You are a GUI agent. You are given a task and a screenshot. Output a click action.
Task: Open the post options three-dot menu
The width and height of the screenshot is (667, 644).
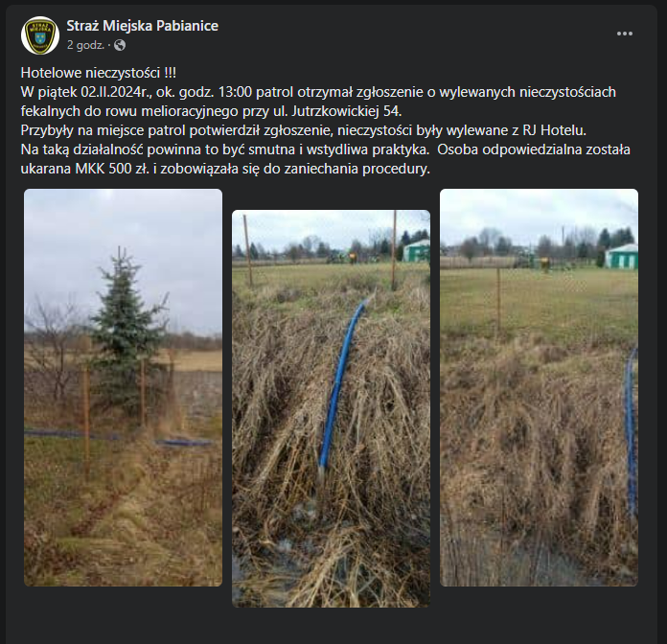pyautogui.click(x=625, y=34)
